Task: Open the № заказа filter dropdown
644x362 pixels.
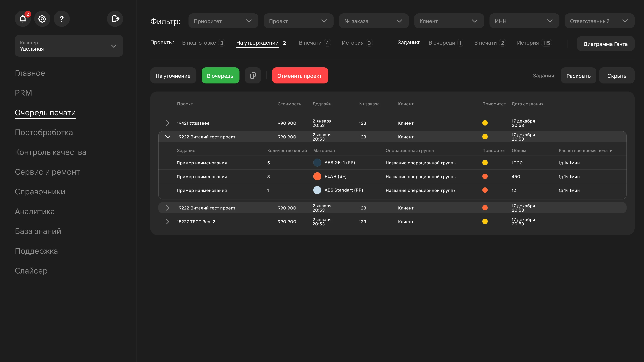Action: pyautogui.click(x=374, y=21)
